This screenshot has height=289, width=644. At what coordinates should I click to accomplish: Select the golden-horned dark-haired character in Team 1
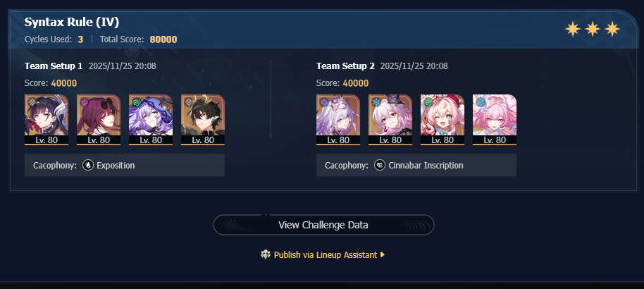coord(203,120)
